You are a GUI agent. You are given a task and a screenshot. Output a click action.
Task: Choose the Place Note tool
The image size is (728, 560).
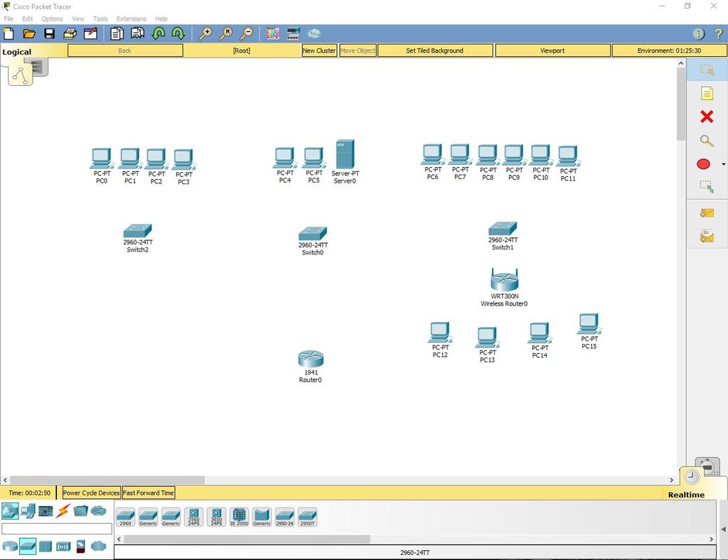click(x=707, y=93)
